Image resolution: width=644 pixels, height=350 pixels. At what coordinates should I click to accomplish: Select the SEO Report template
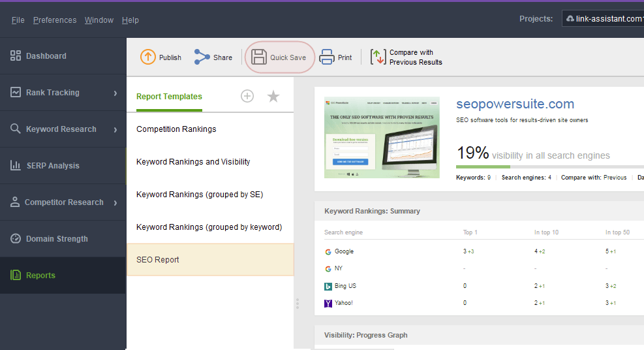coord(210,260)
